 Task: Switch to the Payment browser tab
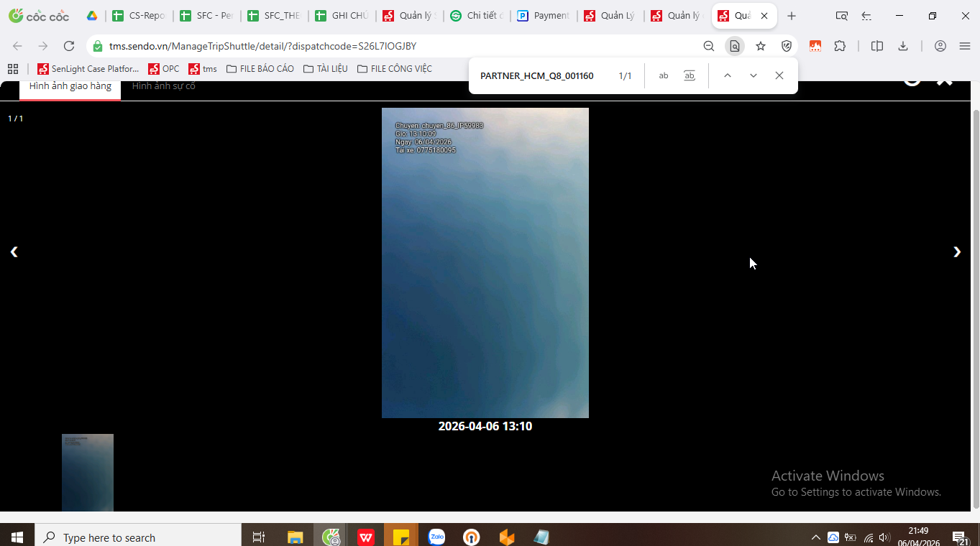544,16
